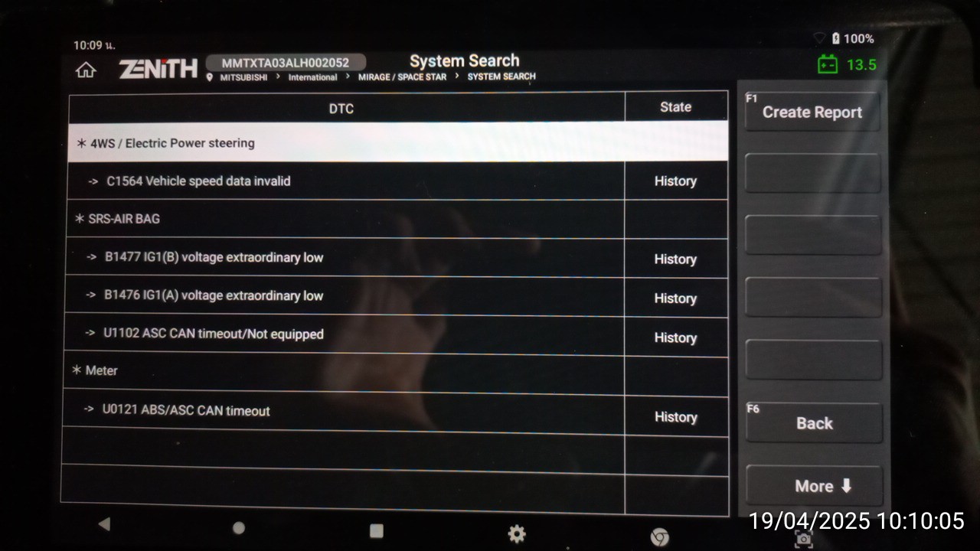This screenshot has height=551, width=980.
Task: Select DTC B1476 IG1(A) voltage extraordinary low
Action: [345, 296]
